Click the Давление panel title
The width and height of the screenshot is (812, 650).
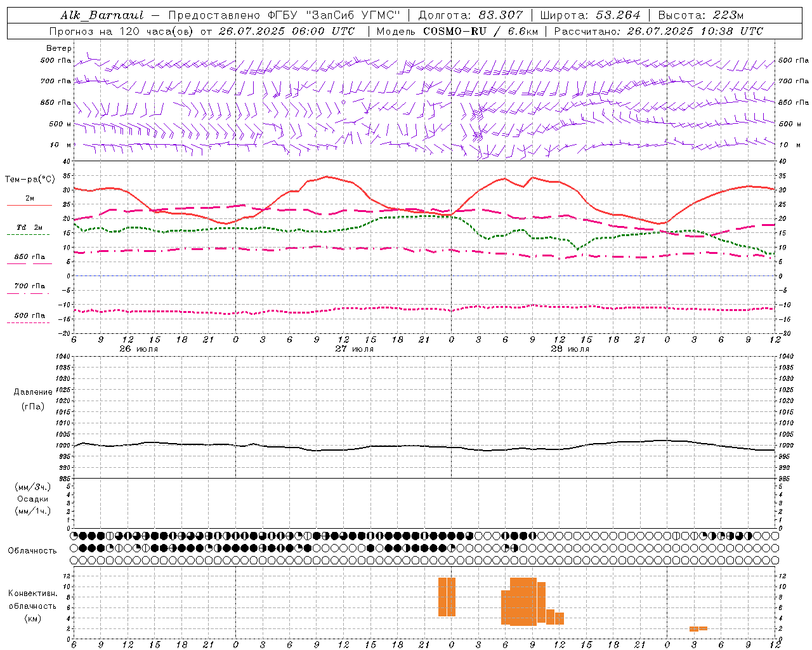[x=33, y=392]
